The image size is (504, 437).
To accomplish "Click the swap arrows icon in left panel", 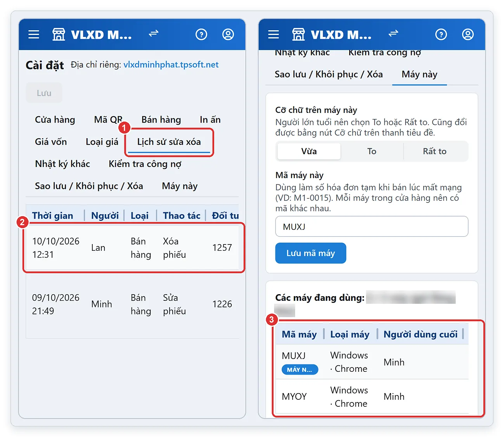I will click(x=154, y=33).
